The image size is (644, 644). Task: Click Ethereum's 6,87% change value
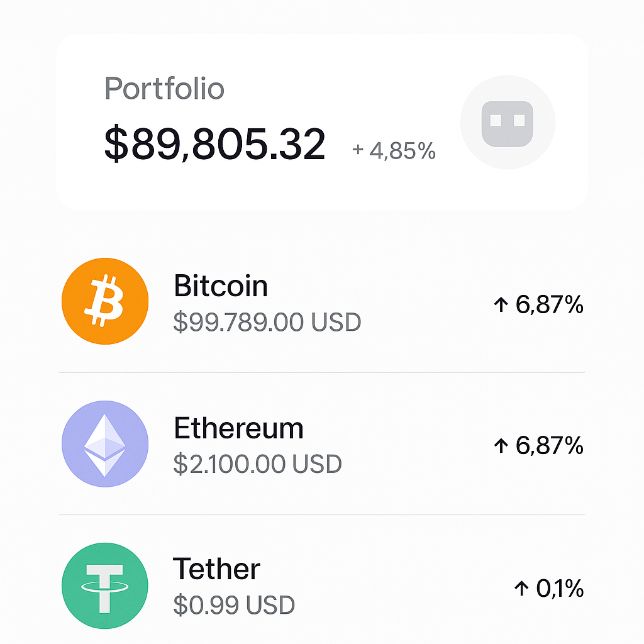550,446
